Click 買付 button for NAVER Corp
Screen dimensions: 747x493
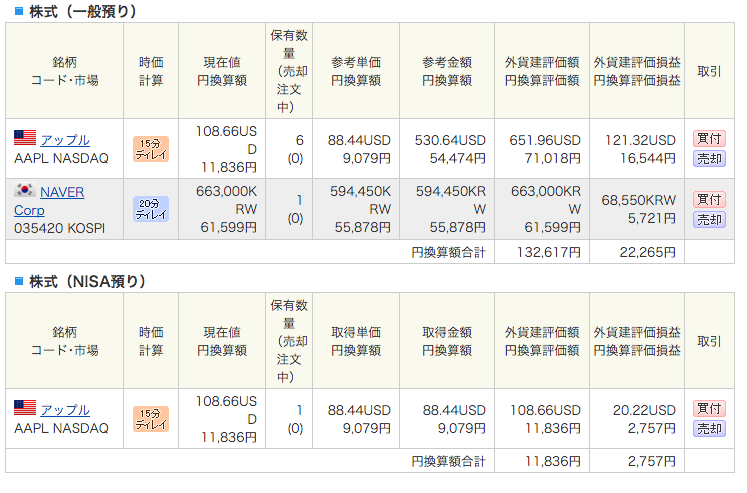point(709,199)
